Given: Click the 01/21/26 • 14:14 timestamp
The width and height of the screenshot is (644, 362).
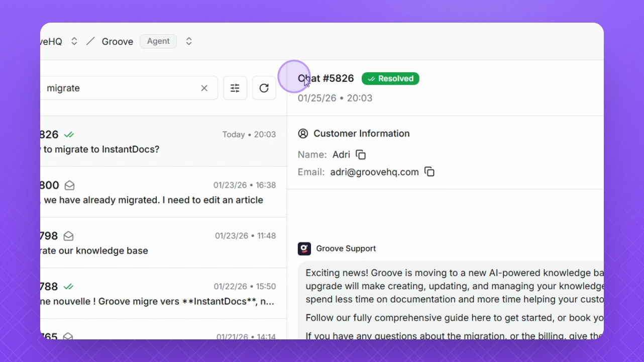Looking at the screenshot, I should click(x=246, y=336).
